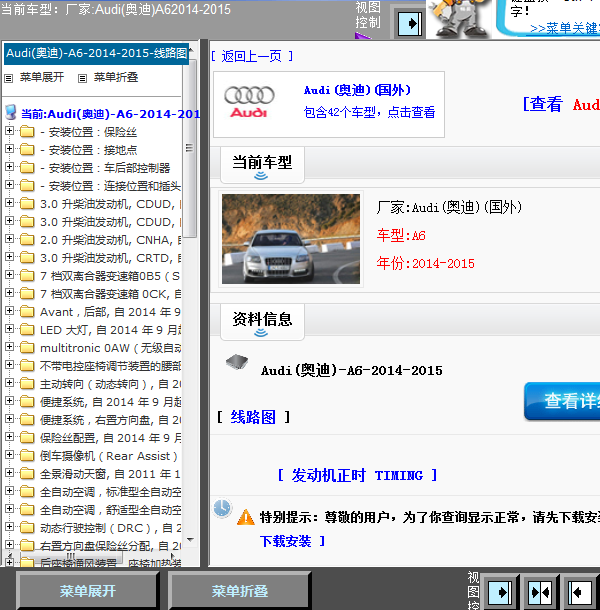Select 保险丝配置, 自 2014 年 9 月 tree item
This screenshot has height=610, width=600.
coord(111,438)
